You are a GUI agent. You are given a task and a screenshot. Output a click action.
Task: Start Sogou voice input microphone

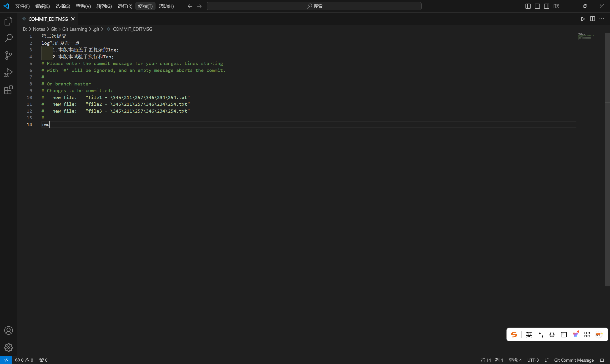coord(552,334)
